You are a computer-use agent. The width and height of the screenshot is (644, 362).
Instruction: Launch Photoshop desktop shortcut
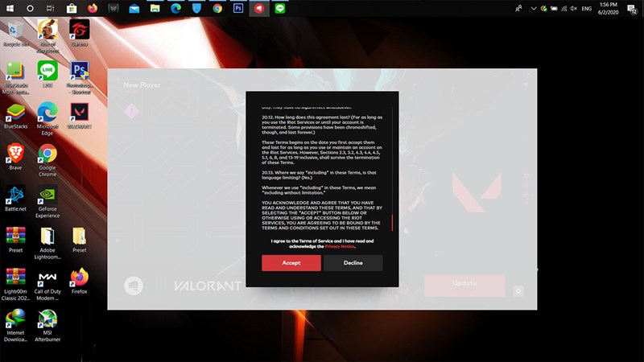click(79, 78)
